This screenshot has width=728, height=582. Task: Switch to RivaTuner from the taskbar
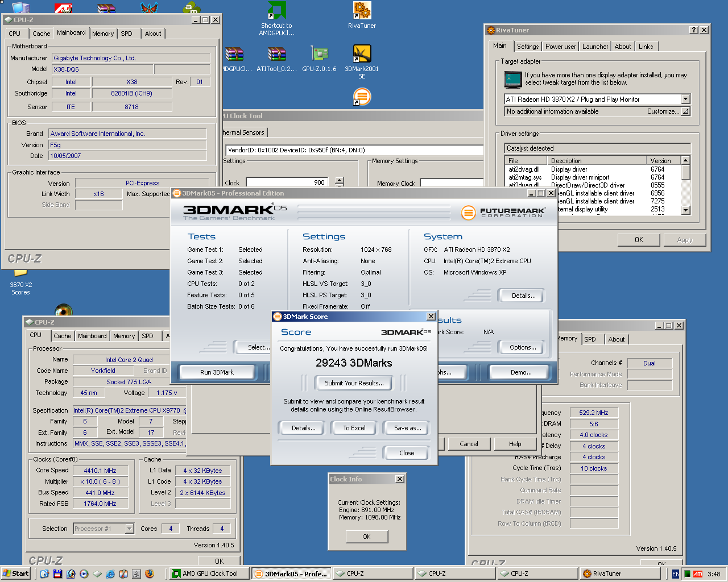[x=619, y=573]
